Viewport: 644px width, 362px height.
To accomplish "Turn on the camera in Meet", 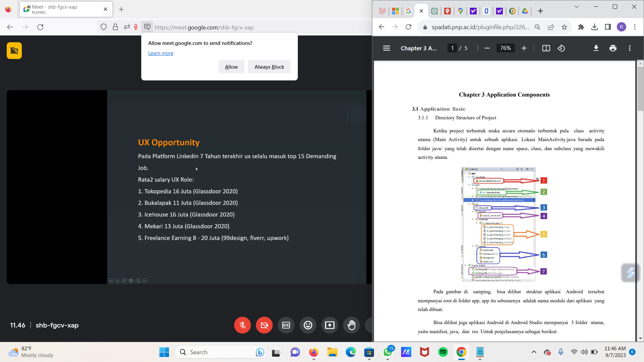I will [264, 325].
